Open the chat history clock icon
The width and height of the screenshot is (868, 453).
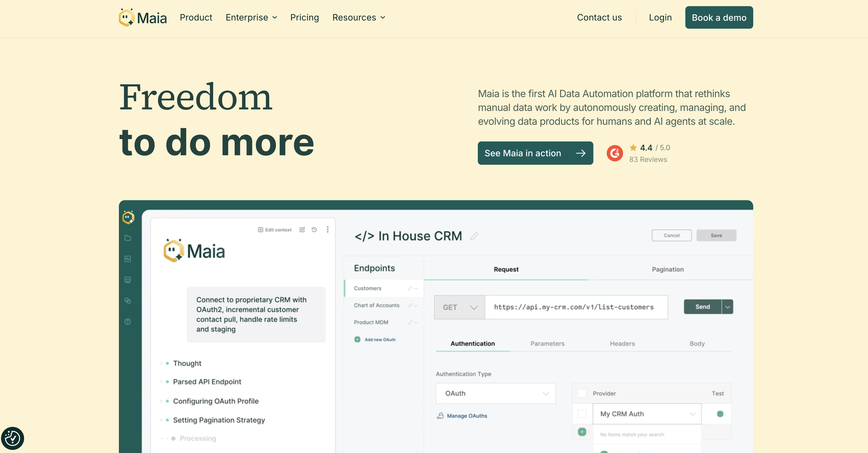point(314,230)
